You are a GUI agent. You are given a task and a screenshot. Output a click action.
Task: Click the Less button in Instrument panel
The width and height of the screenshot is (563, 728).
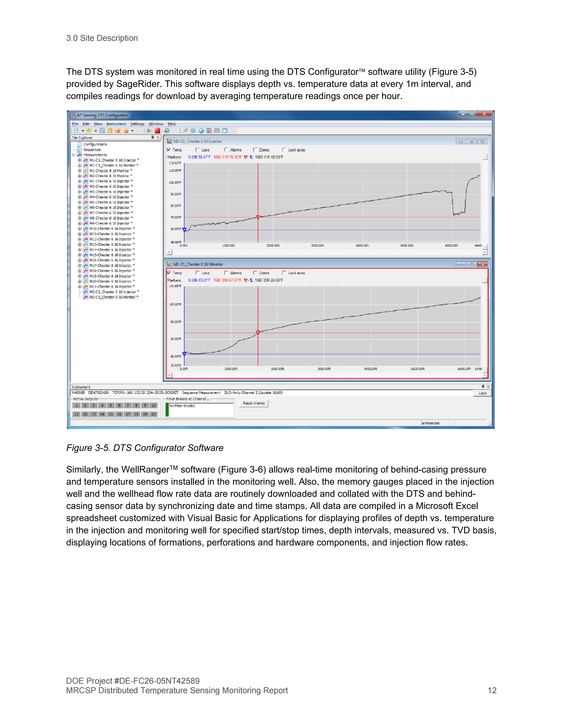coord(482,393)
